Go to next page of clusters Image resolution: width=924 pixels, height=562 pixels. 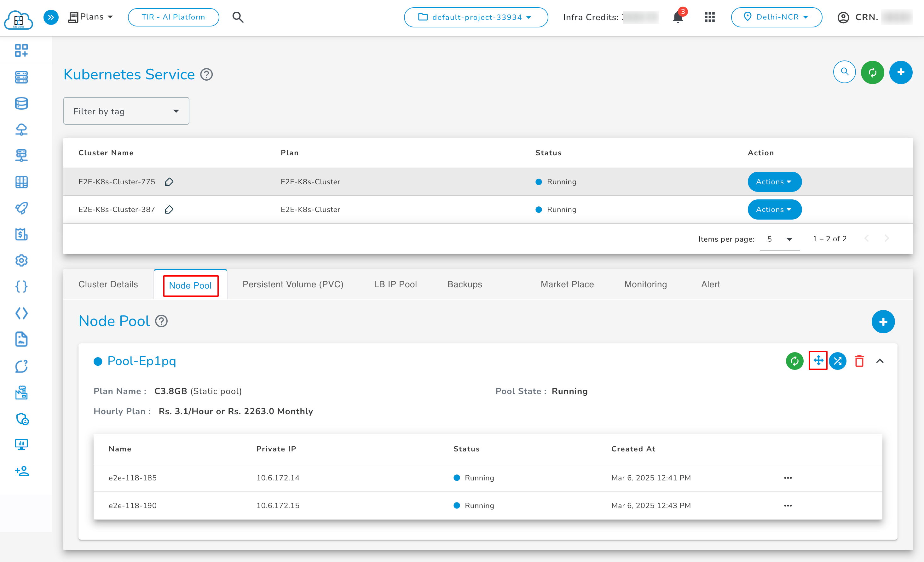[887, 238]
